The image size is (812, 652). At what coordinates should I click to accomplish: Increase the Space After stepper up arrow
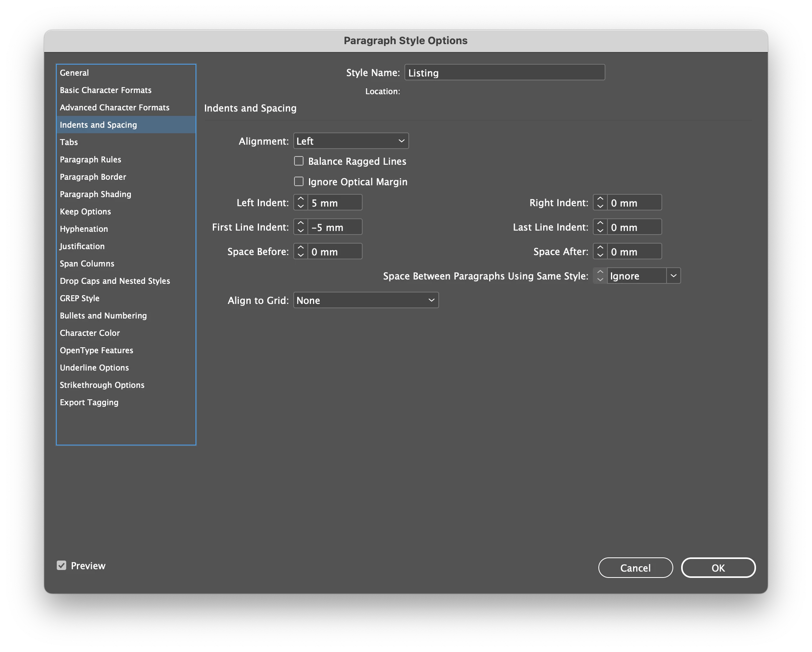tap(600, 248)
